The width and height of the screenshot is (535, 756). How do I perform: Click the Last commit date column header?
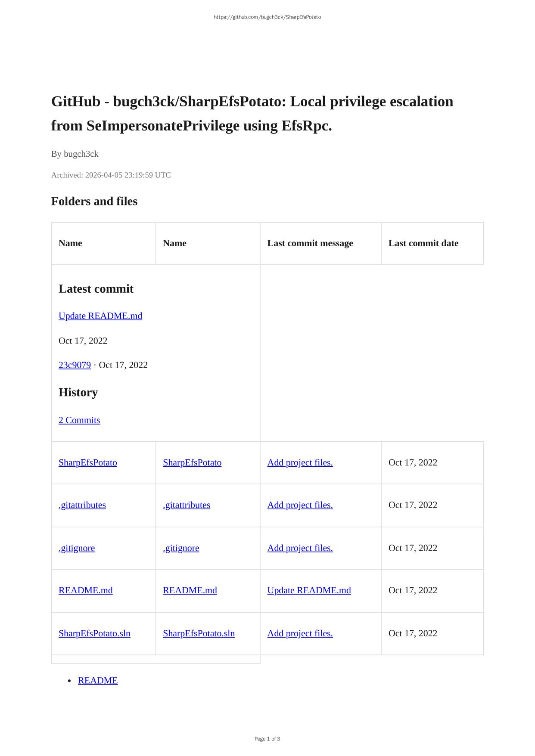[423, 243]
